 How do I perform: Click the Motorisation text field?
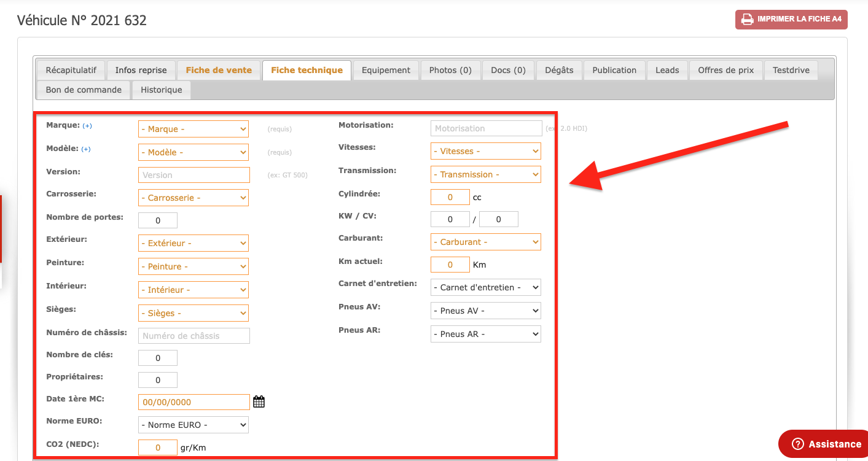[x=487, y=128]
